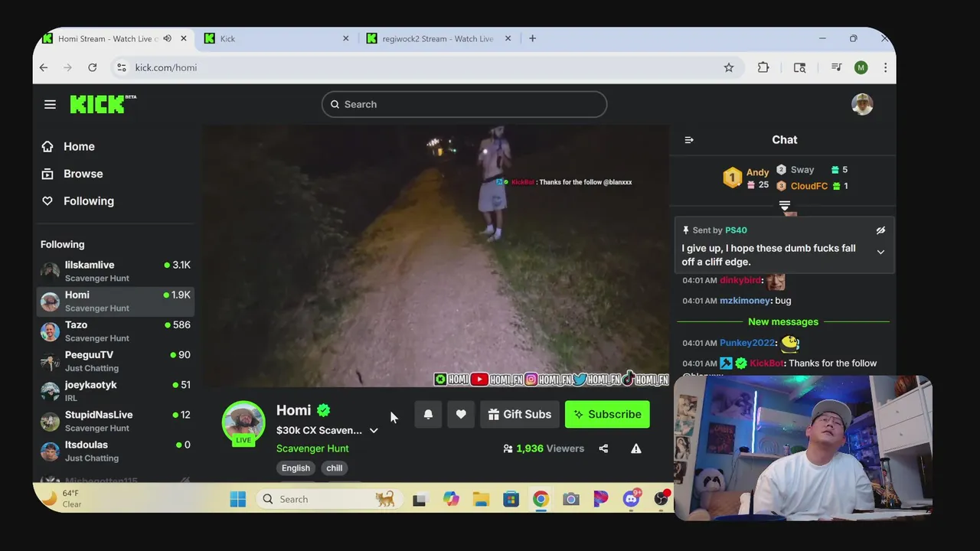Bookmark this page with the star icon
The height and width of the screenshot is (551, 980).
729,67
